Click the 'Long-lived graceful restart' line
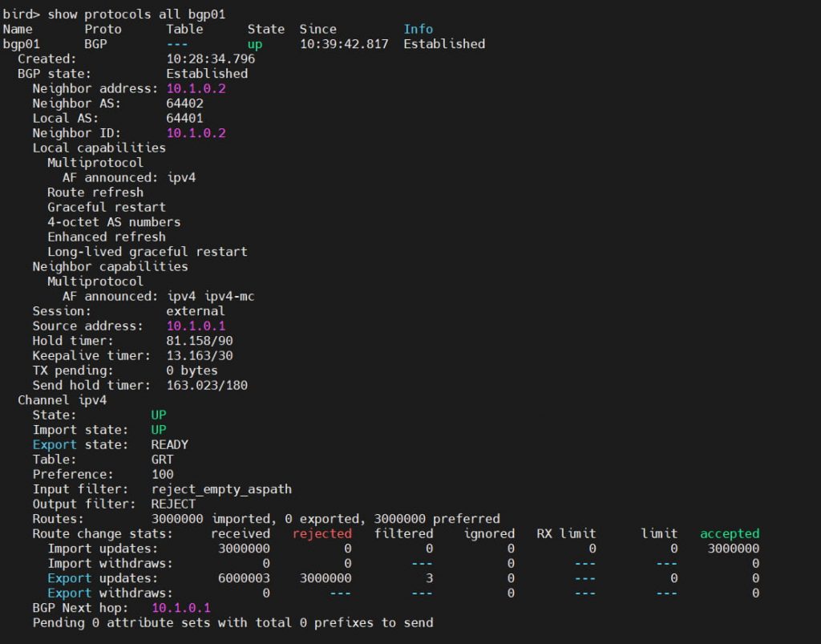The width and height of the screenshot is (821, 644). click(148, 251)
